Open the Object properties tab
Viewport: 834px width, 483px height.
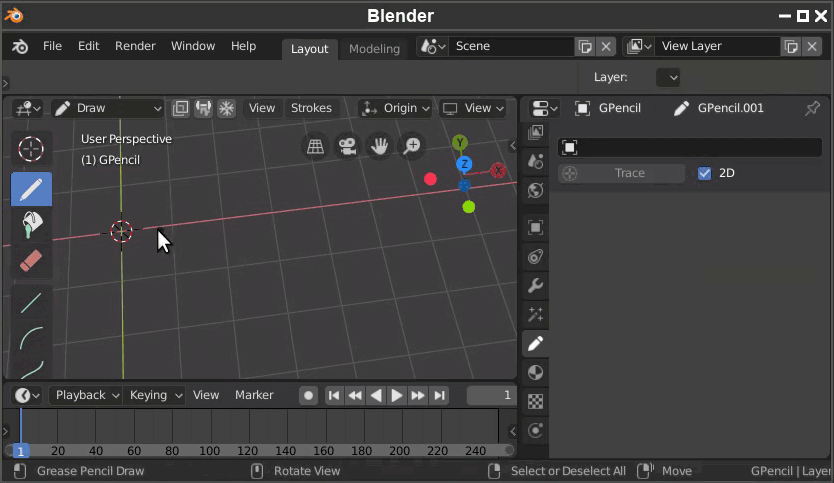coord(535,227)
